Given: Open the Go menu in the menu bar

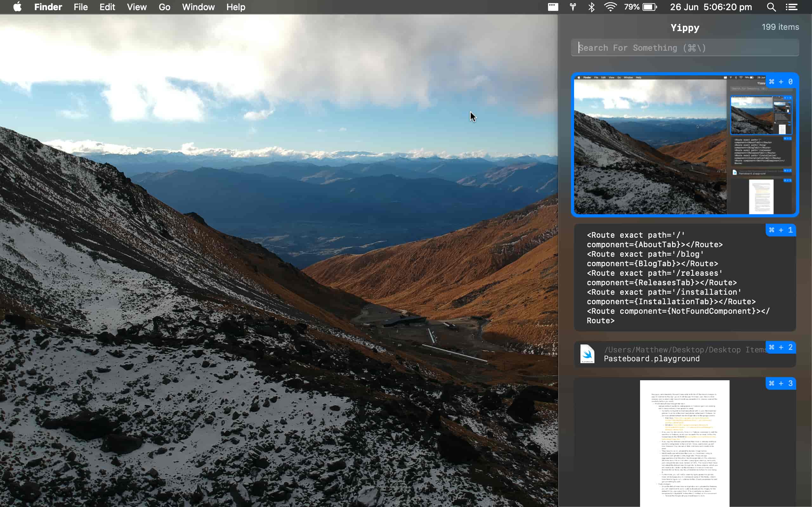Looking at the screenshot, I should point(164,7).
